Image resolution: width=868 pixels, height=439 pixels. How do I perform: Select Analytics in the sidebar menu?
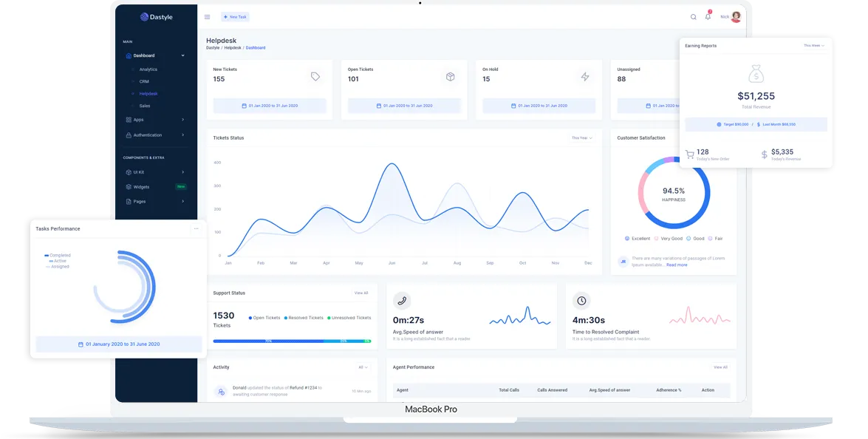pyautogui.click(x=147, y=69)
